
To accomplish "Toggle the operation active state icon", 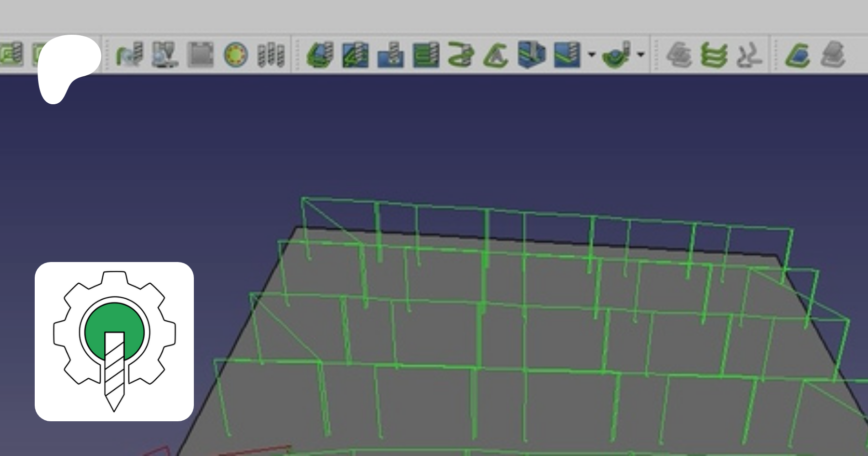I will (x=236, y=54).
